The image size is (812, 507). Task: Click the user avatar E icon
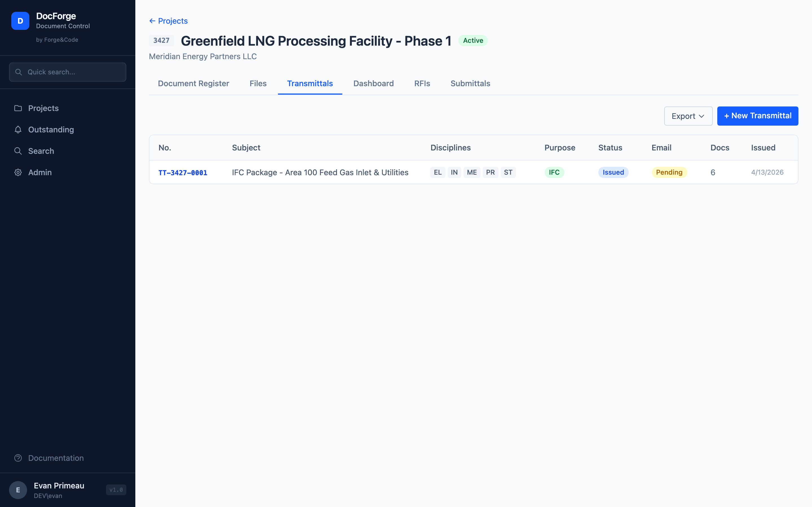(x=18, y=490)
